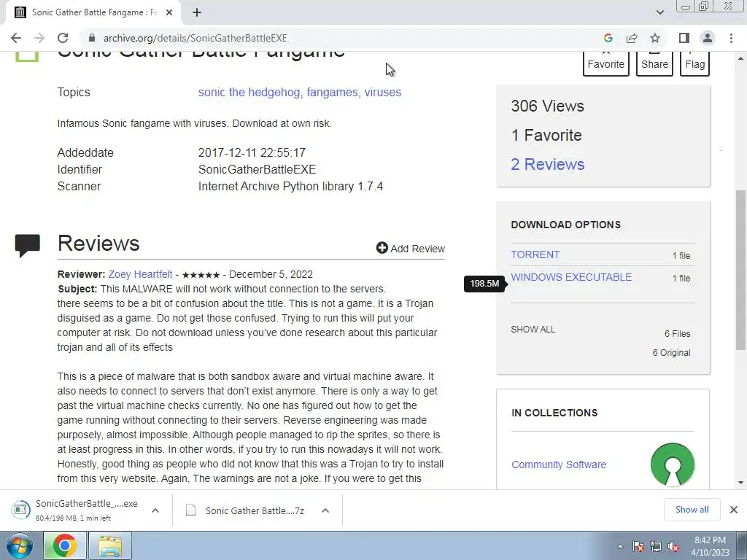
Task: Click the Action Center flag tray icon
Action: coord(638,547)
